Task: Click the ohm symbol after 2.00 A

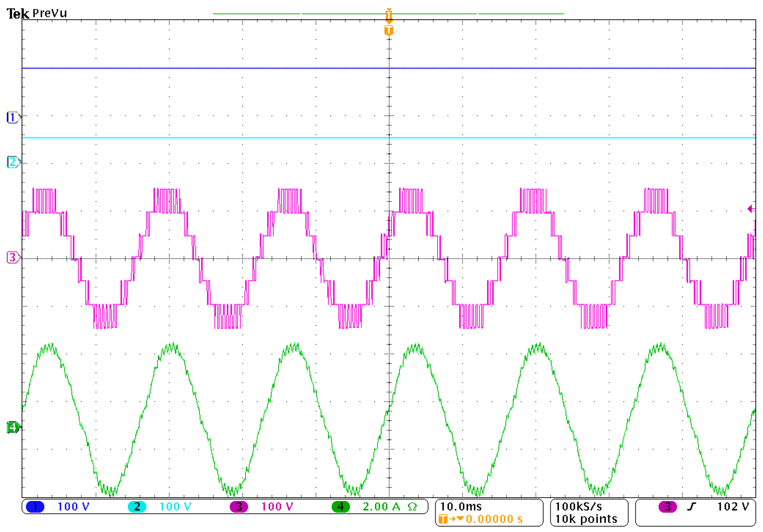Action: click(x=412, y=507)
